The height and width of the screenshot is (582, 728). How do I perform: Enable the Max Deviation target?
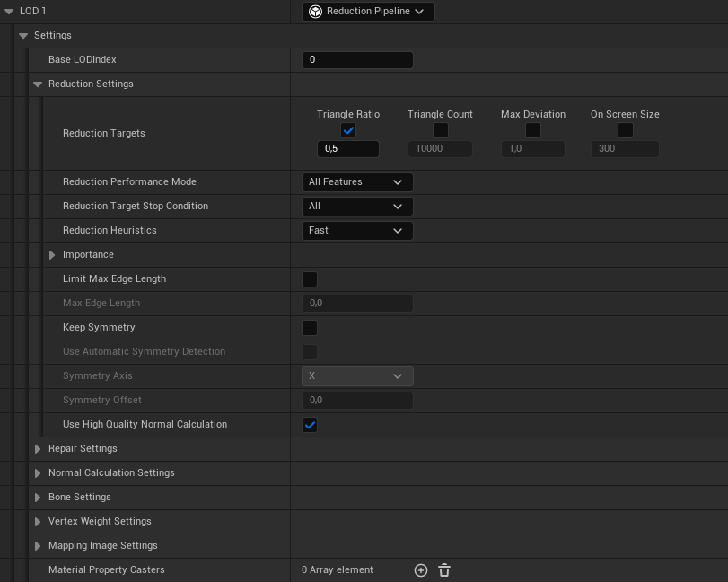click(x=533, y=130)
